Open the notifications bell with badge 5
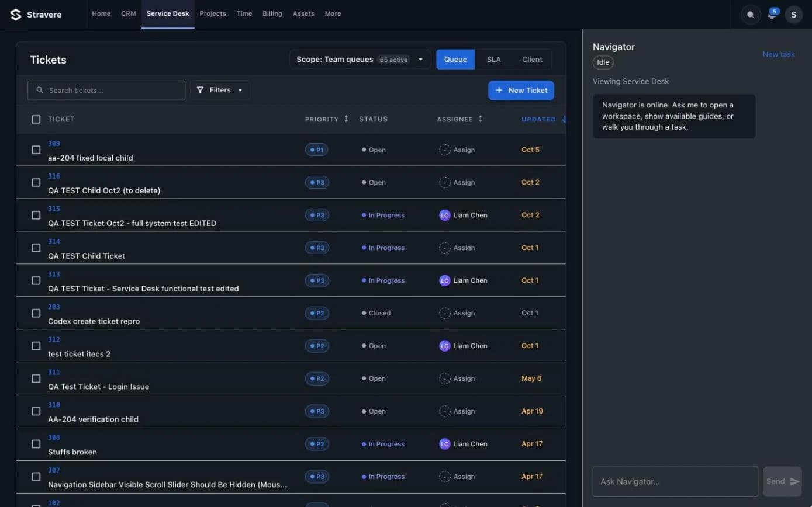The width and height of the screenshot is (812, 507). click(772, 15)
